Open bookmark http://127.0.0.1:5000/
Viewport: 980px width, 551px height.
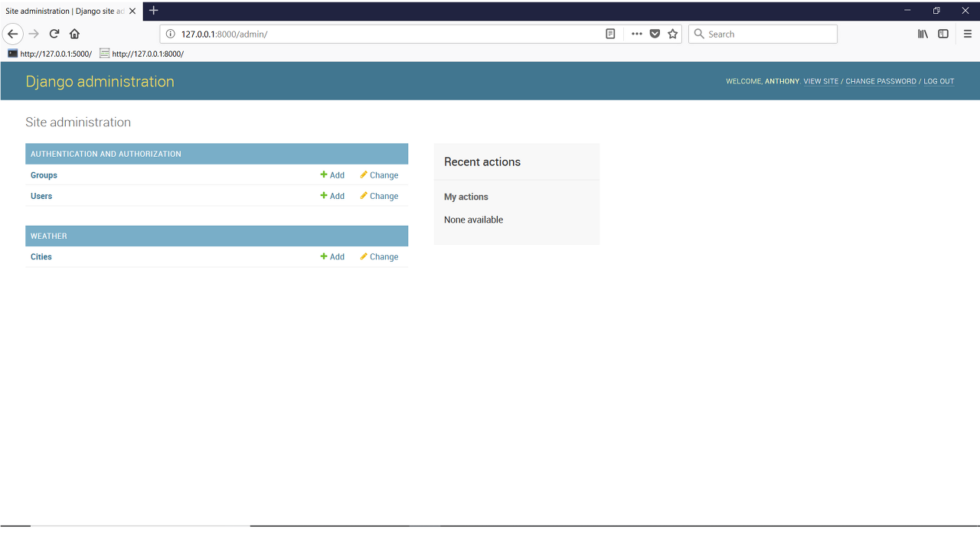click(50, 54)
